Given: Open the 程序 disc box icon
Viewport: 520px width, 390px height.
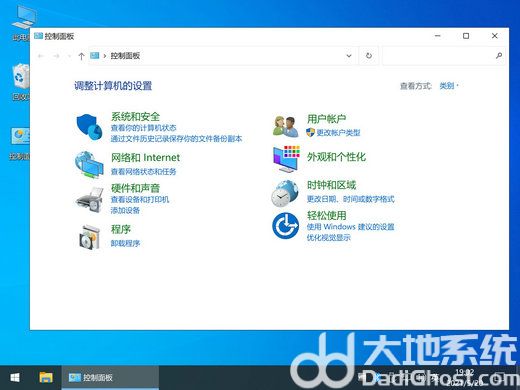Looking at the screenshot, I should coord(89,237).
